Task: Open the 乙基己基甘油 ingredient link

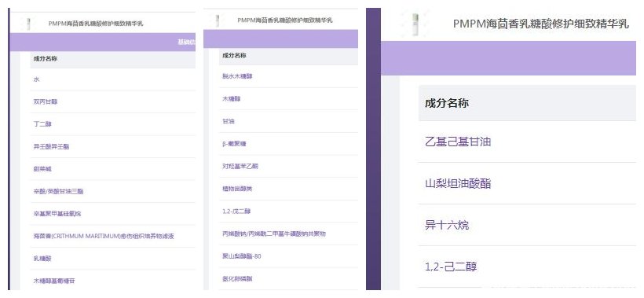Action: click(x=458, y=142)
